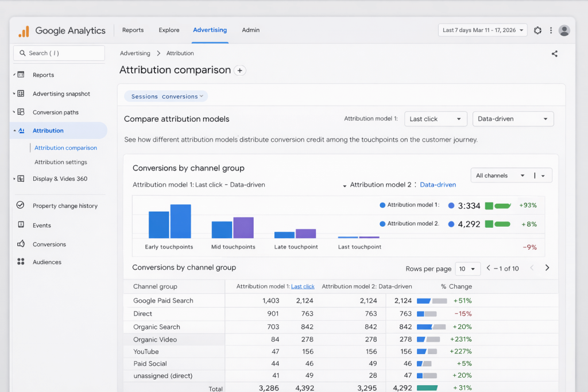Click the plus icon beside Attribution comparison
The width and height of the screenshot is (588, 392).
tap(240, 71)
